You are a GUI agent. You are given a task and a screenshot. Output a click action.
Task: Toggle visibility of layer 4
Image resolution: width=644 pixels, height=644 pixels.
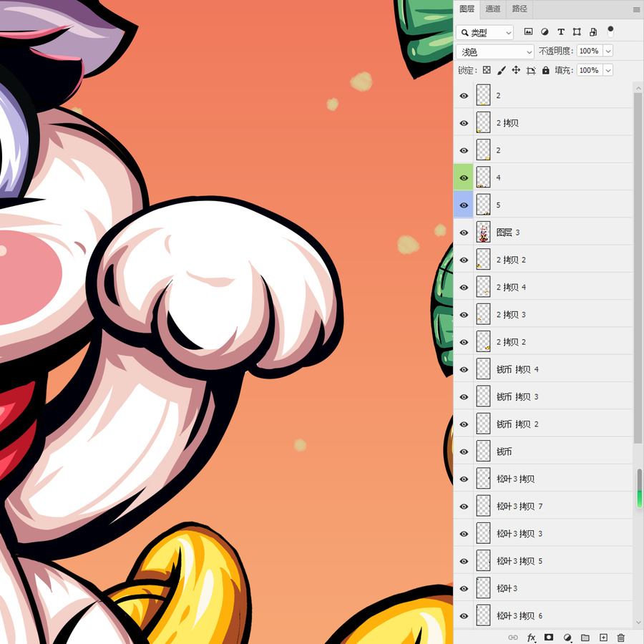[464, 178]
